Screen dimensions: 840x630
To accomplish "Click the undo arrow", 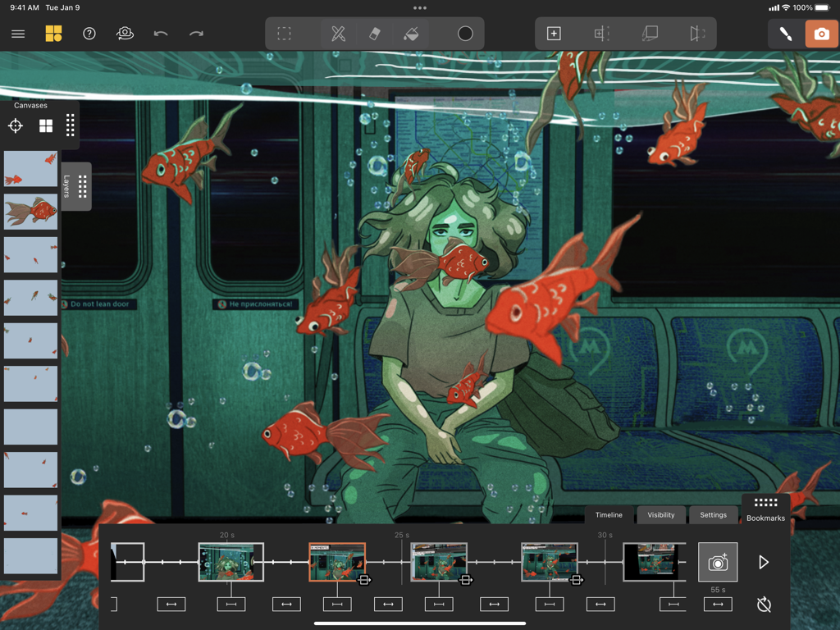I will pos(161,34).
